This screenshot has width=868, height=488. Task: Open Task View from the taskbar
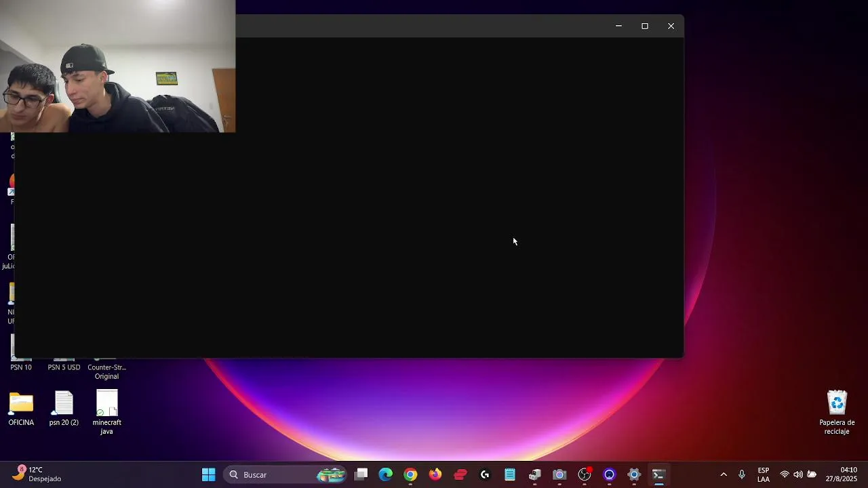click(361, 474)
